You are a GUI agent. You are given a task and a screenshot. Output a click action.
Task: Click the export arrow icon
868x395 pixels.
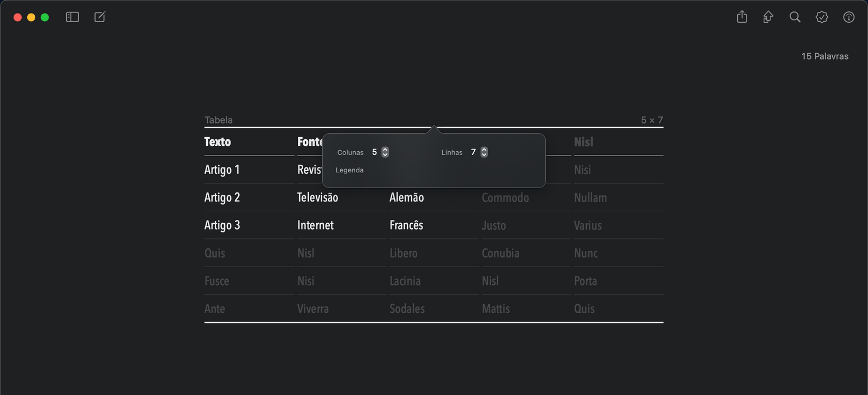[768, 17]
